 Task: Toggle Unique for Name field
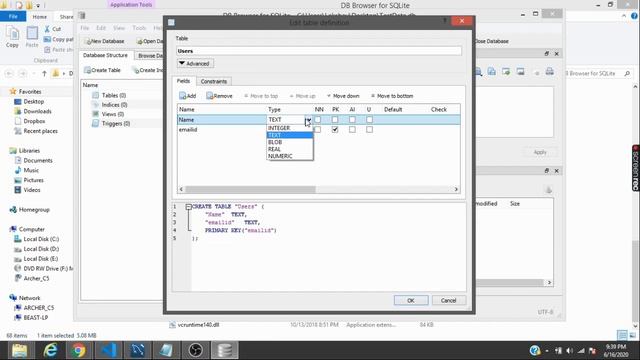pos(369,120)
